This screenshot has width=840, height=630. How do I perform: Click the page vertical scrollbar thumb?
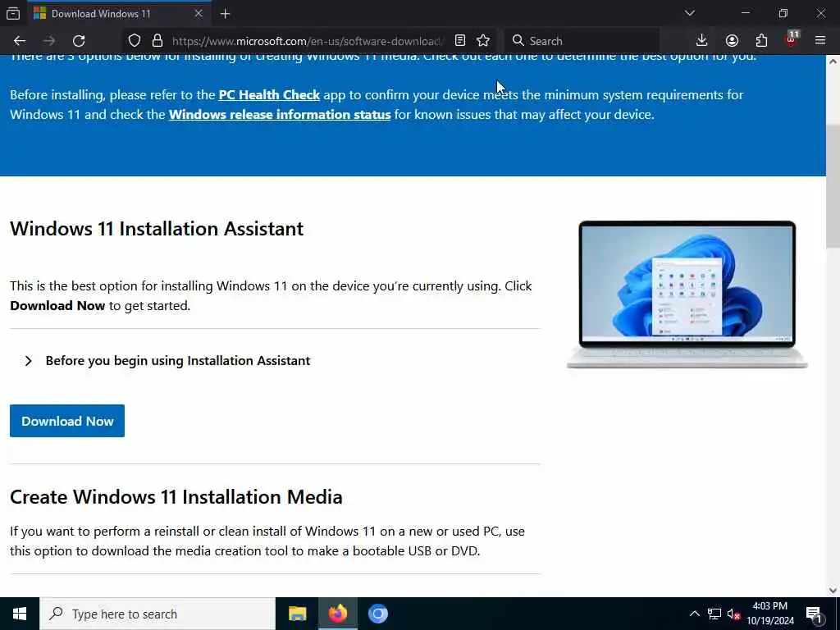click(x=833, y=186)
